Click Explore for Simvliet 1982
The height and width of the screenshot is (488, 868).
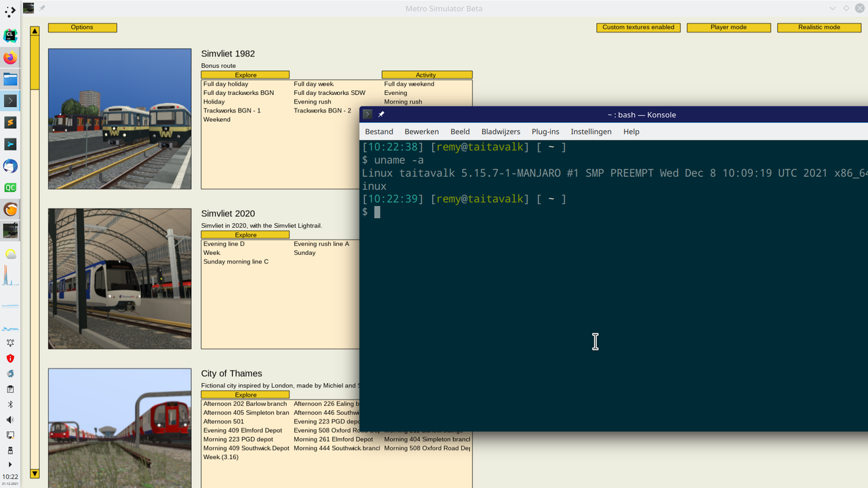tap(245, 75)
